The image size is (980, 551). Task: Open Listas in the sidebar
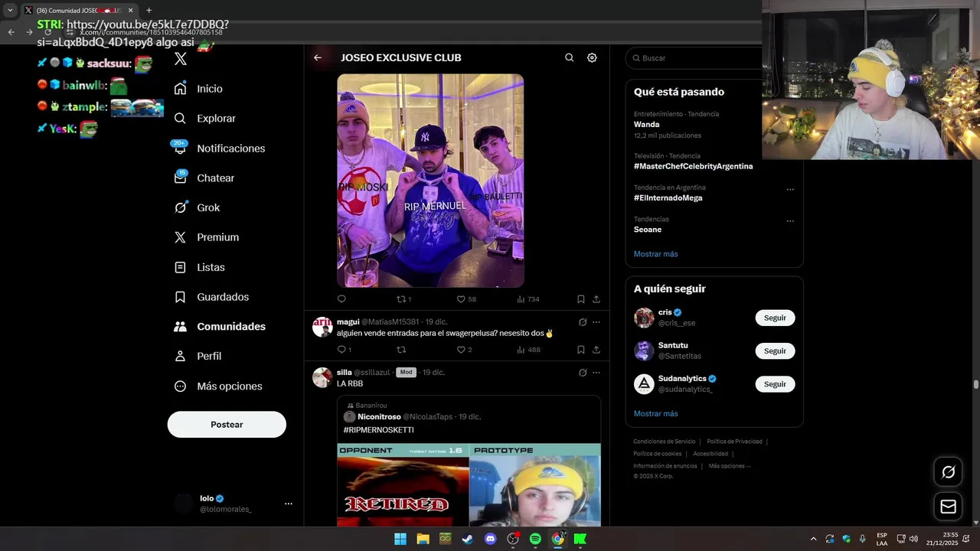[x=200, y=267]
